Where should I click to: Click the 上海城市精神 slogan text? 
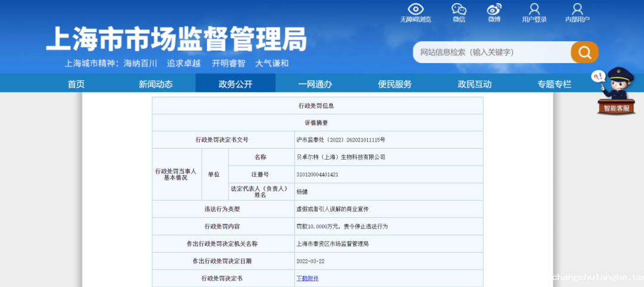pyautogui.click(x=177, y=64)
